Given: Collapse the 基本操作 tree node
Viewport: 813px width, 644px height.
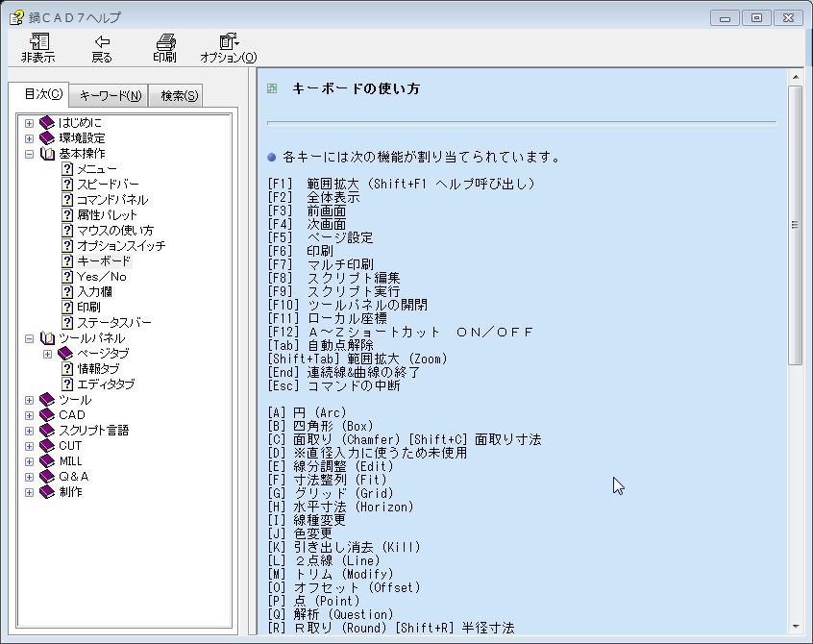Looking at the screenshot, I should 29,154.
